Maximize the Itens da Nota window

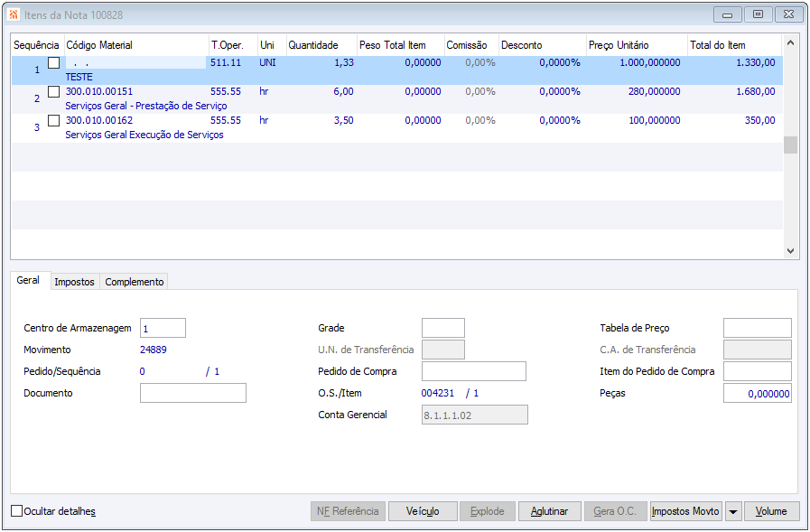pyautogui.click(x=759, y=15)
